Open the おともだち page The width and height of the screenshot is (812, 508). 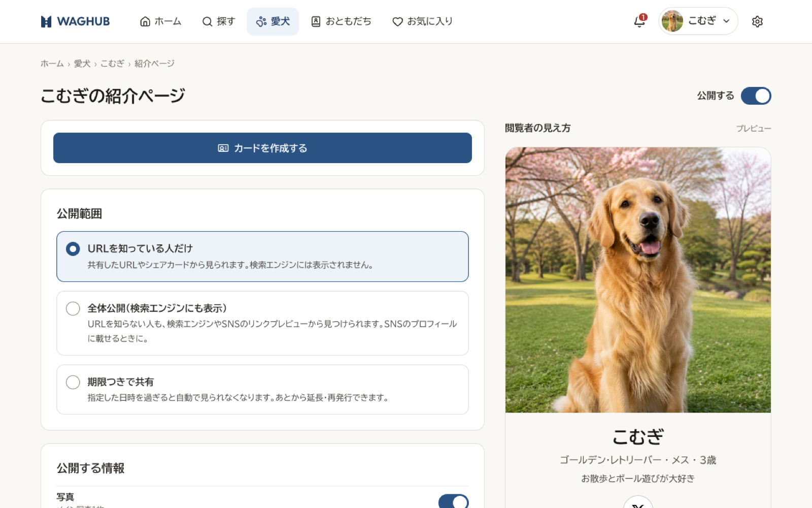click(x=341, y=21)
